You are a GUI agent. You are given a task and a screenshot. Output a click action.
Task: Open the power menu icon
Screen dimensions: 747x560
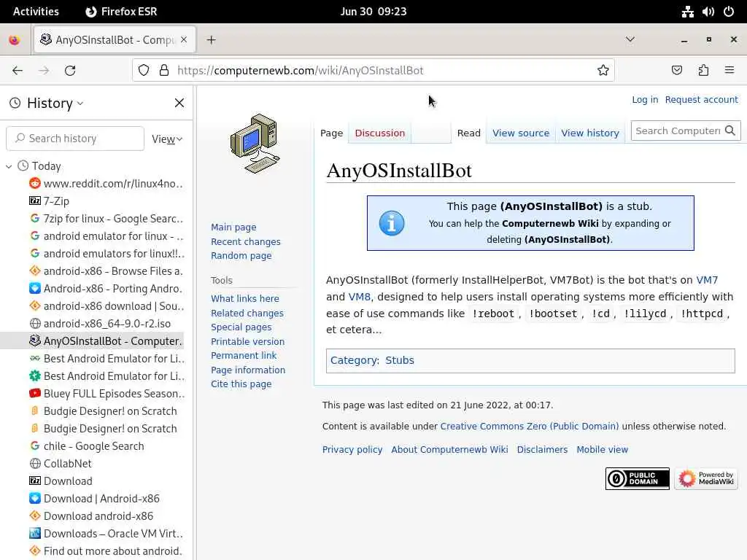[x=729, y=12]
